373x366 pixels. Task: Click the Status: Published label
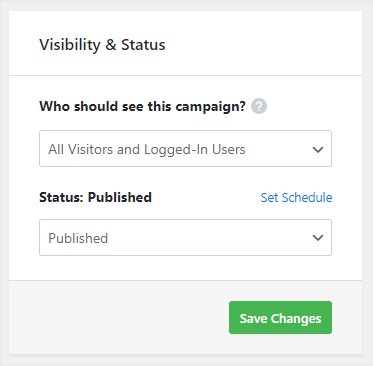[x=96, y=197]
